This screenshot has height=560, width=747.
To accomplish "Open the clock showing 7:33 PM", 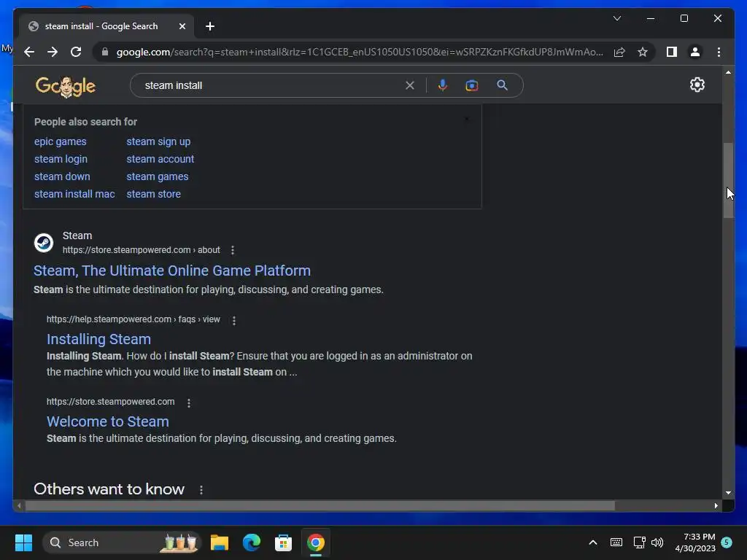I will click(x=695, y=542).
